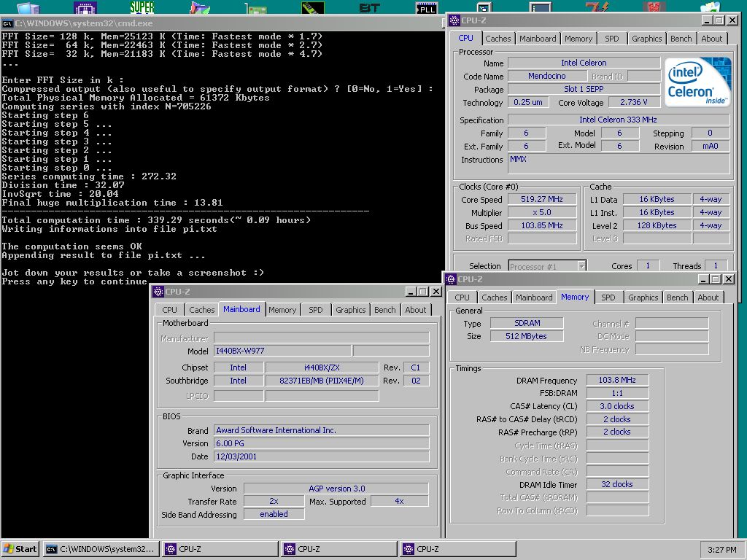Click the CPU-Z icon in the Mainboard window title bar

158,292
